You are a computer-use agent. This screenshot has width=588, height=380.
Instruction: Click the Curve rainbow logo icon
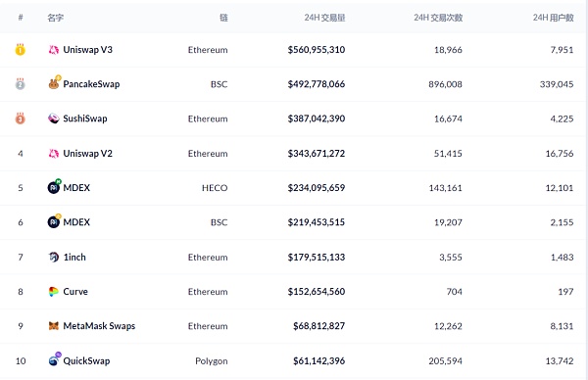click(x=54, y=292)
